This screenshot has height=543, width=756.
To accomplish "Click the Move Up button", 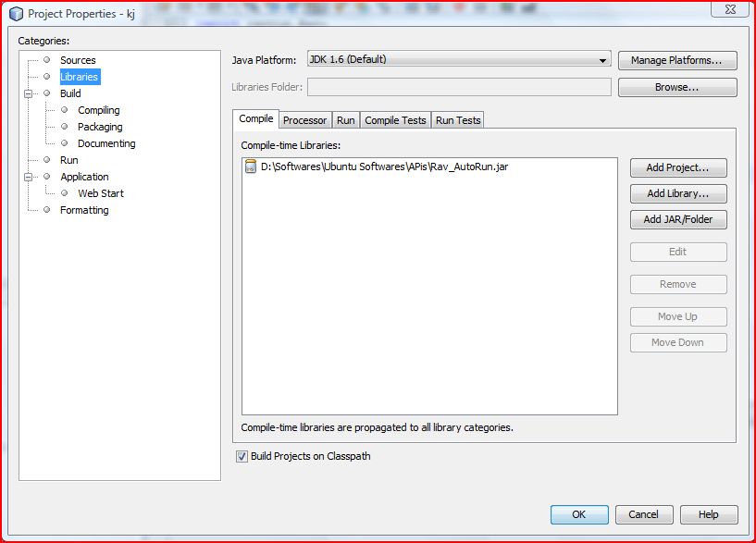I will coord(678,316).
